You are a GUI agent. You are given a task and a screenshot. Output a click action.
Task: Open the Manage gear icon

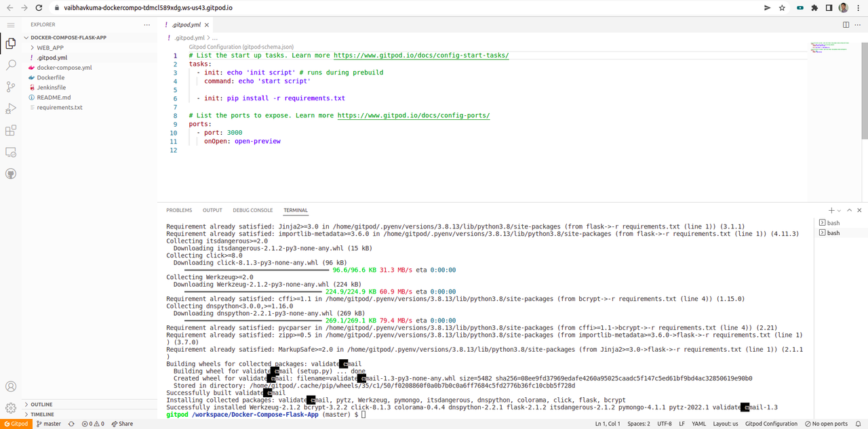[11, 408]
